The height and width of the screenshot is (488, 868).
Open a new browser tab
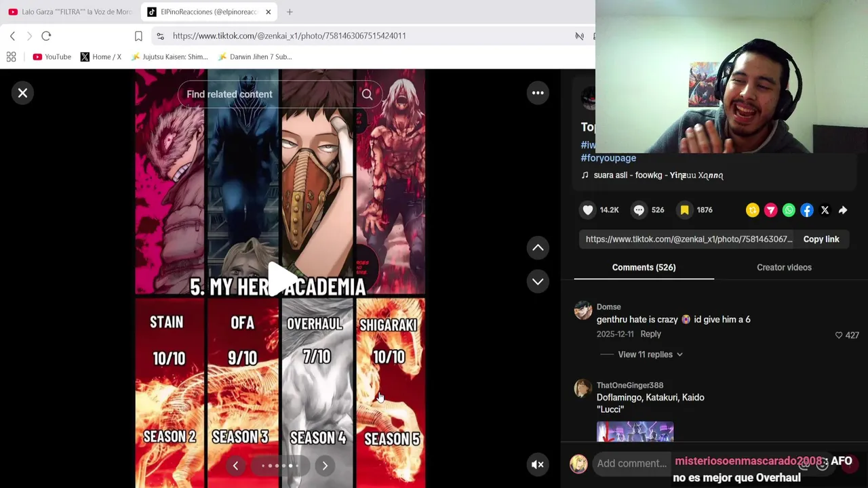[x=290, y=12]
